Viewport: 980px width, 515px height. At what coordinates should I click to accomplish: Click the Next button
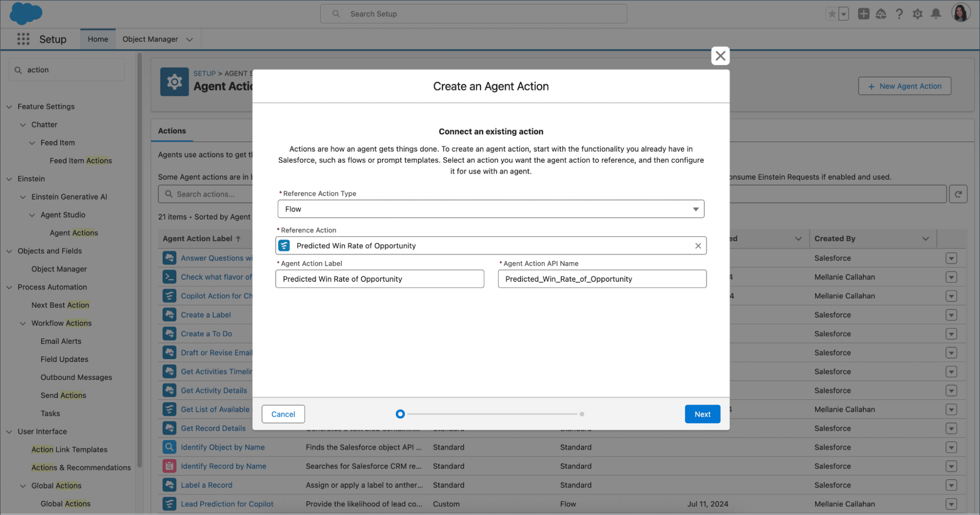[702, 414]
